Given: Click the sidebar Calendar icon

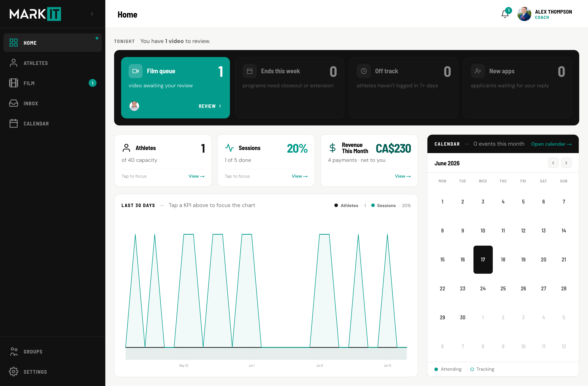Looking at the screenshot, I should pos(14,123).
